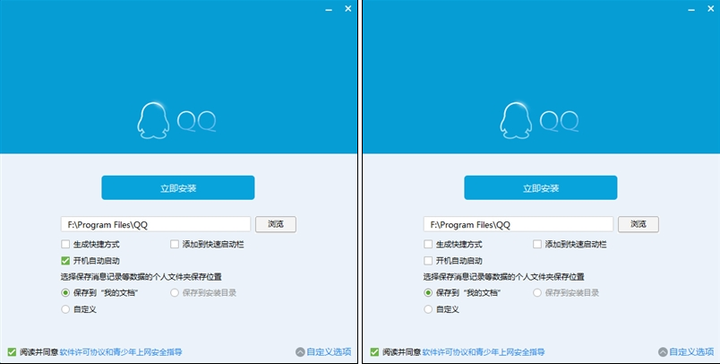Uncheck 开机自动启动 in the left window
The image size is (720, 364).
pos(66,261)
